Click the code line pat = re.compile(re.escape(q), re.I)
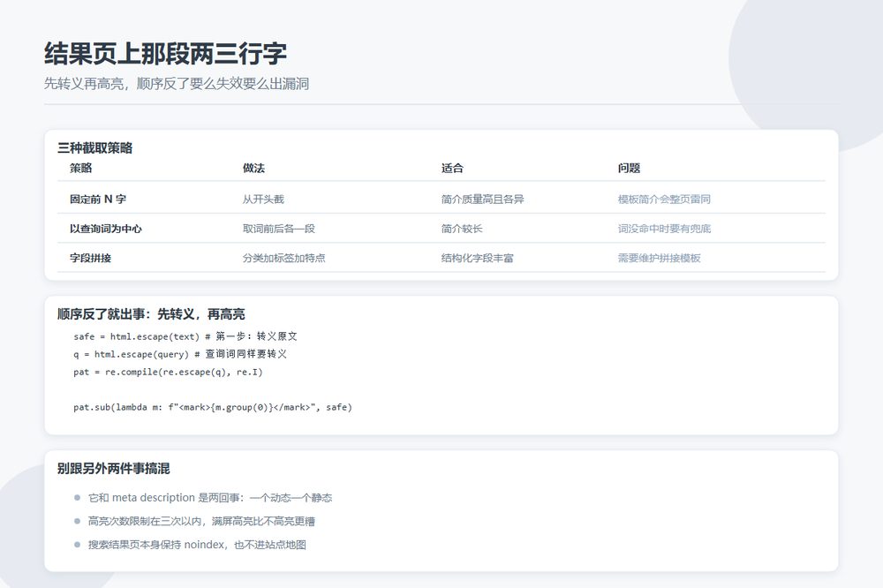Image resolution: width=883 pixels, height=588 pixels. [168, 373]
